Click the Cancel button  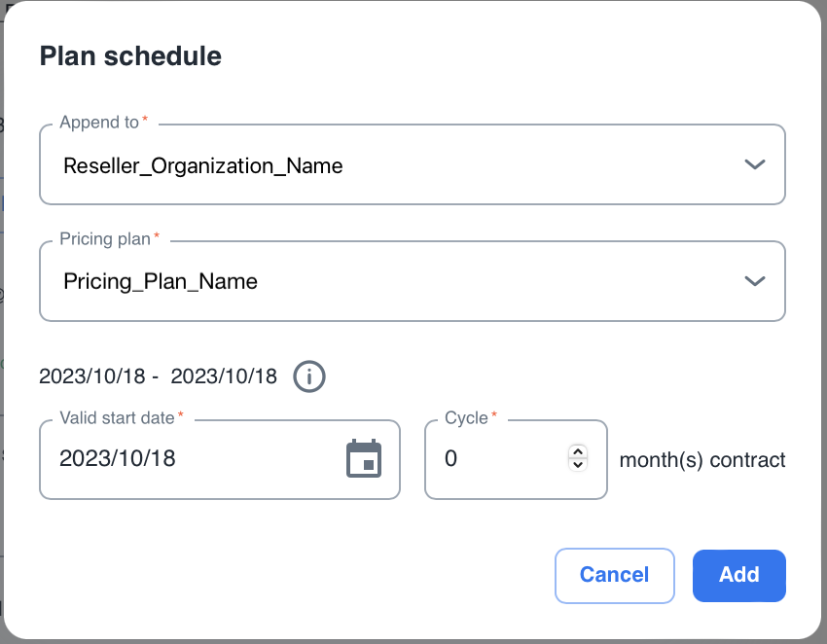pyautogui.click(x=614, y=575)
